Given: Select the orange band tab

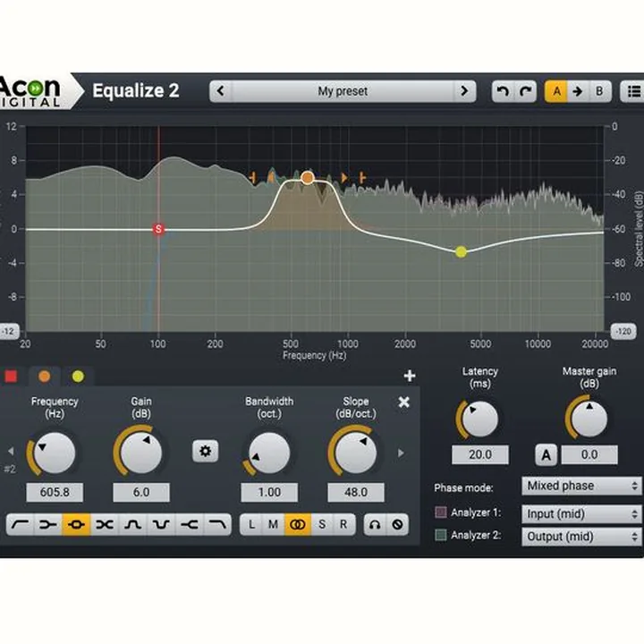Looking at the screenshot, I should 45,377.
